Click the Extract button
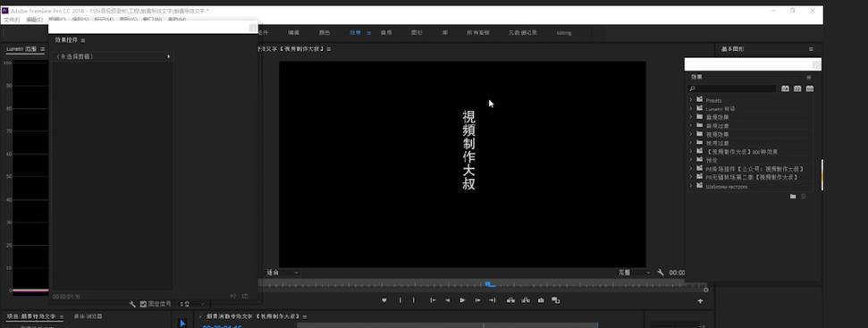868x328 pixels. (x=526, y=300)
